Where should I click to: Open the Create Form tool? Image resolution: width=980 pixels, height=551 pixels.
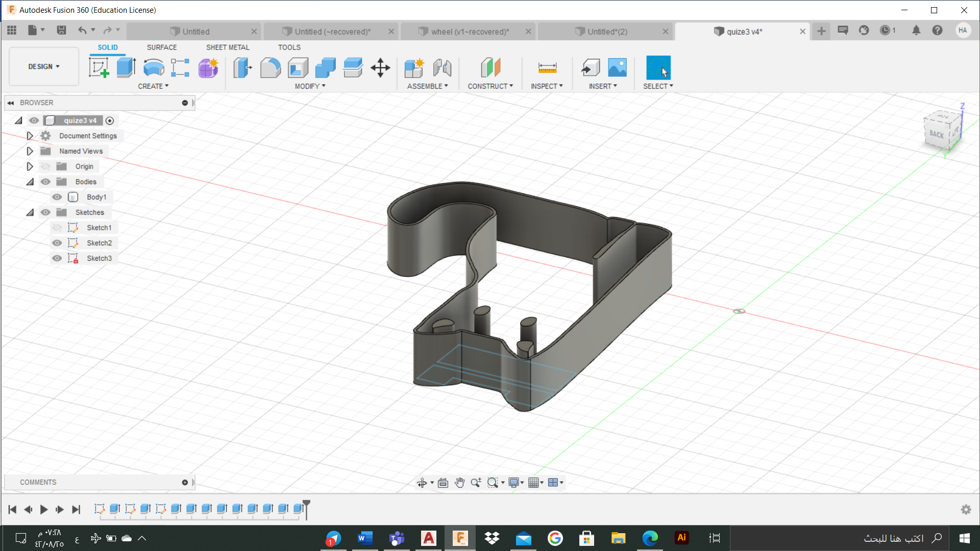coord(208,67)
